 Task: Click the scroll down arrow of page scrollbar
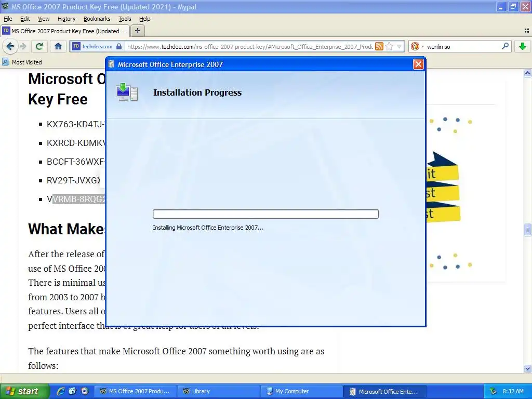pos(527,368)
